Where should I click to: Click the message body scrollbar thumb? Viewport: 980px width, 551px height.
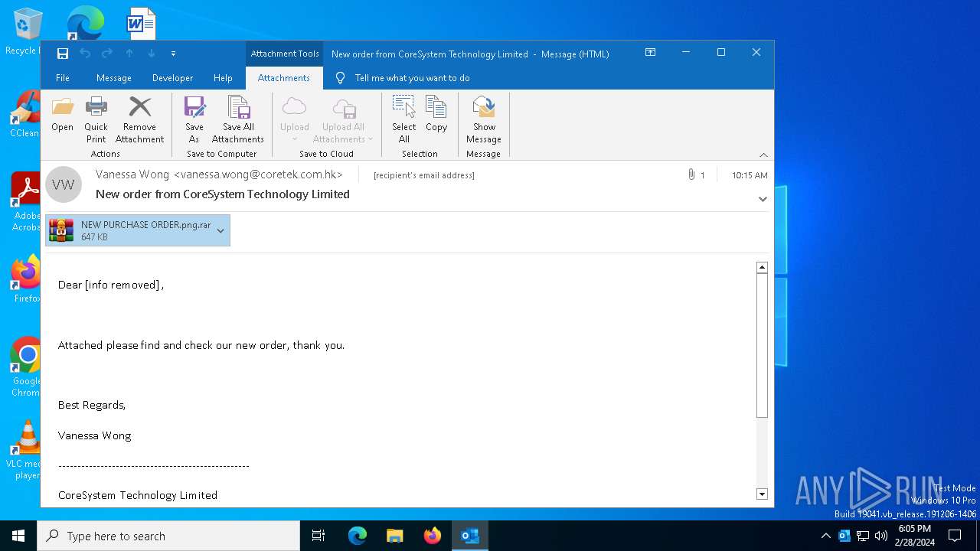762,345
